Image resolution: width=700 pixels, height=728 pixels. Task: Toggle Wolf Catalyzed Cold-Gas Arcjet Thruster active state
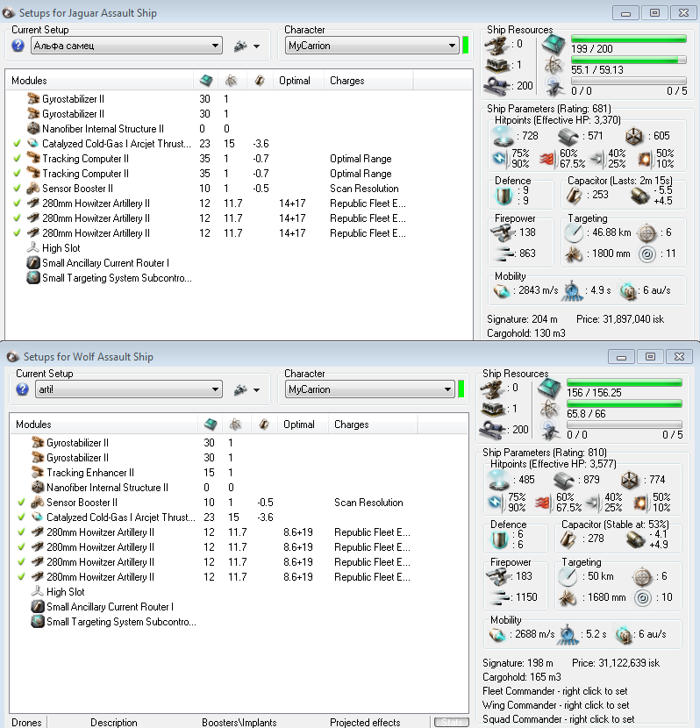click(21, 517)
